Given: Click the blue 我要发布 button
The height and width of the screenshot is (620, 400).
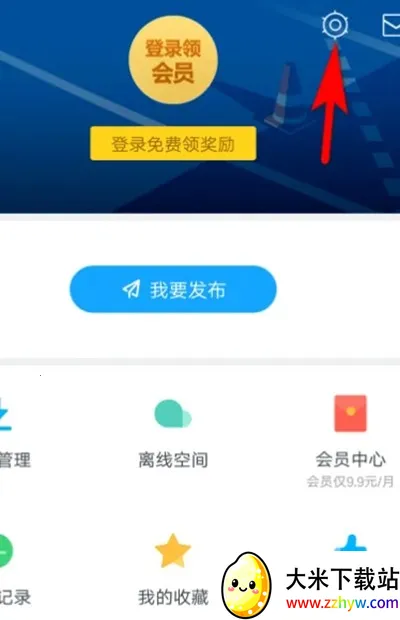Looking at the screenshot, I should point(173,289).
